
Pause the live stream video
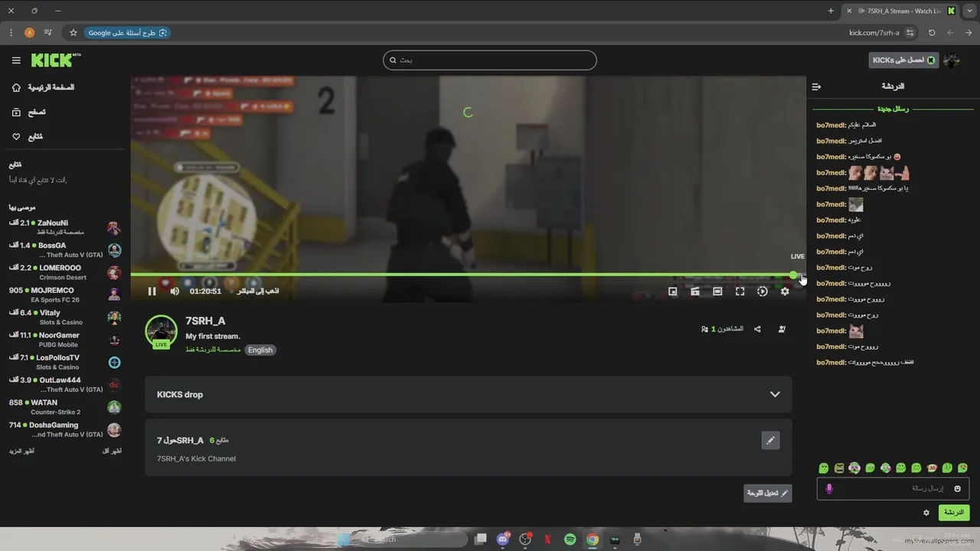pos(152,291)
